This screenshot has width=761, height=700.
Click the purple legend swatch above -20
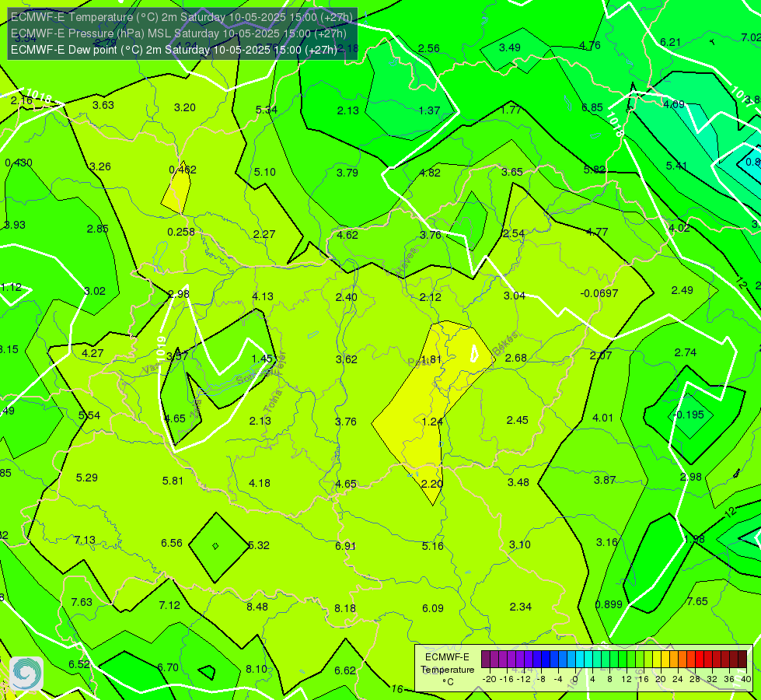(x=486, y=660)
